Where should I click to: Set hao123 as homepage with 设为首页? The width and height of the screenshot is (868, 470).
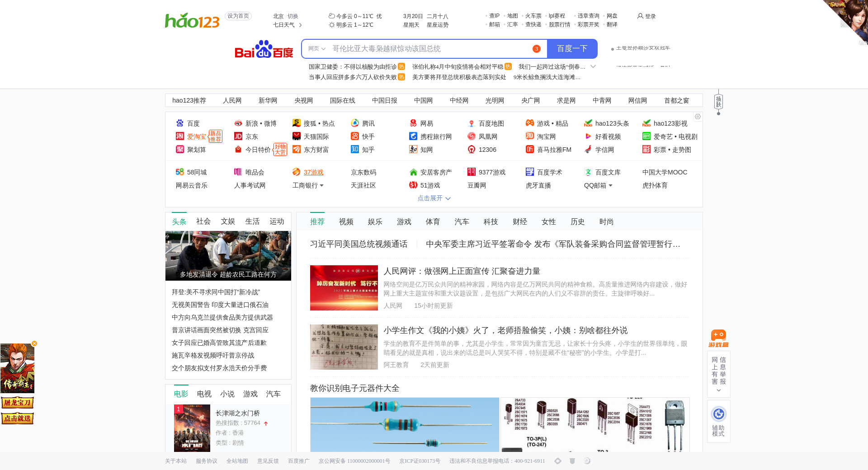click(238, 16)
